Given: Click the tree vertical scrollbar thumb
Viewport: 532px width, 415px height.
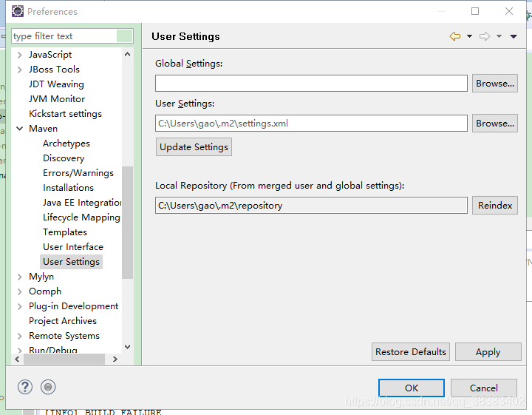Looking at the screenshot, I should pyautogui.click(x=128, y=223).
